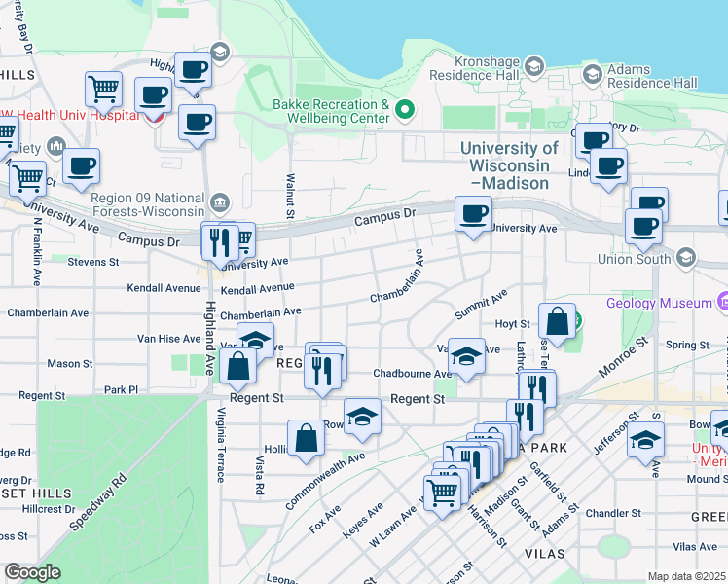
Task: Click the Vilas Ave street label
Action: tap(695, 546)
